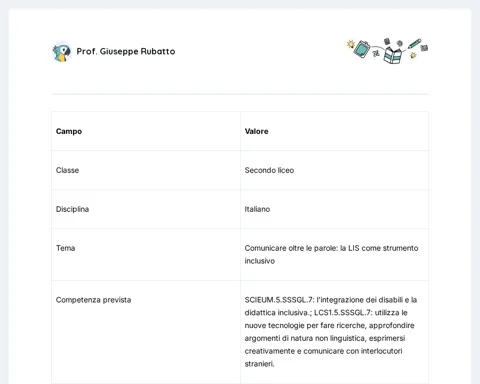Click the gray square doodle at far right
The width and height of the screenshot is (480, 384).
424,48
